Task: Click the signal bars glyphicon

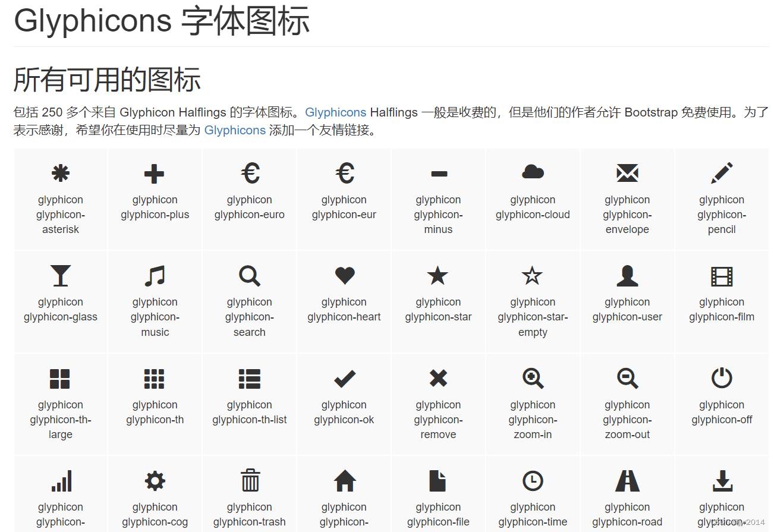Action: (61, 481)
